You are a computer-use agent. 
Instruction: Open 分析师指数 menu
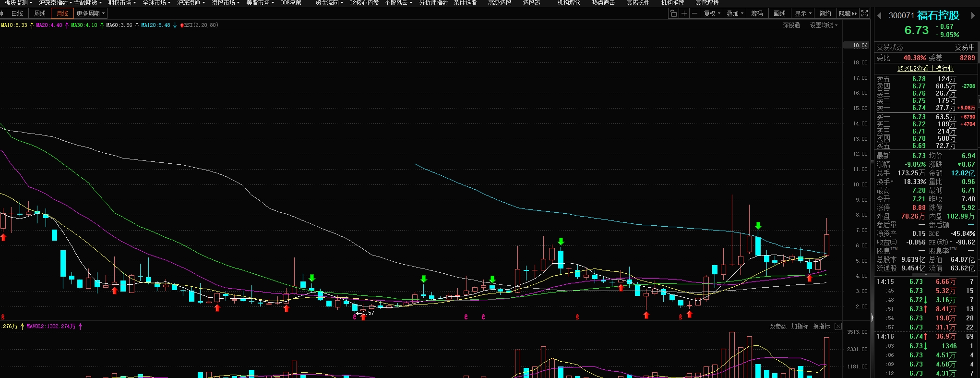click(433, 3)
